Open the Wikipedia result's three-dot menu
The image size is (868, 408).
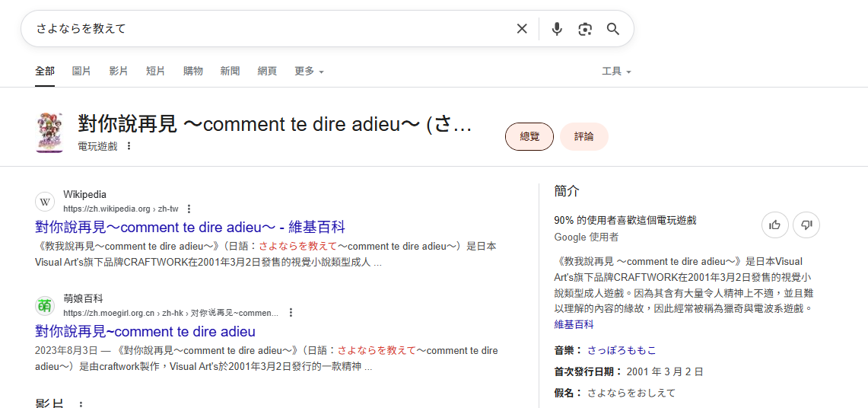click(189, 209)
